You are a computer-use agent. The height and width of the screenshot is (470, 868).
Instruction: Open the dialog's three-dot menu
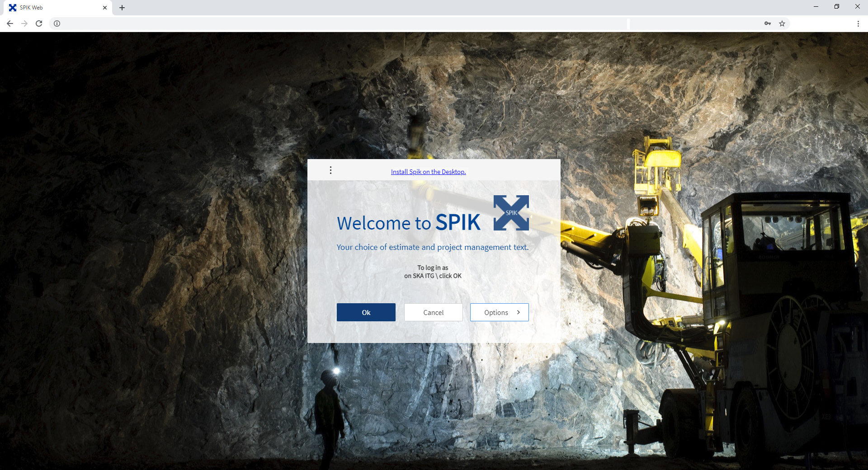330,170
